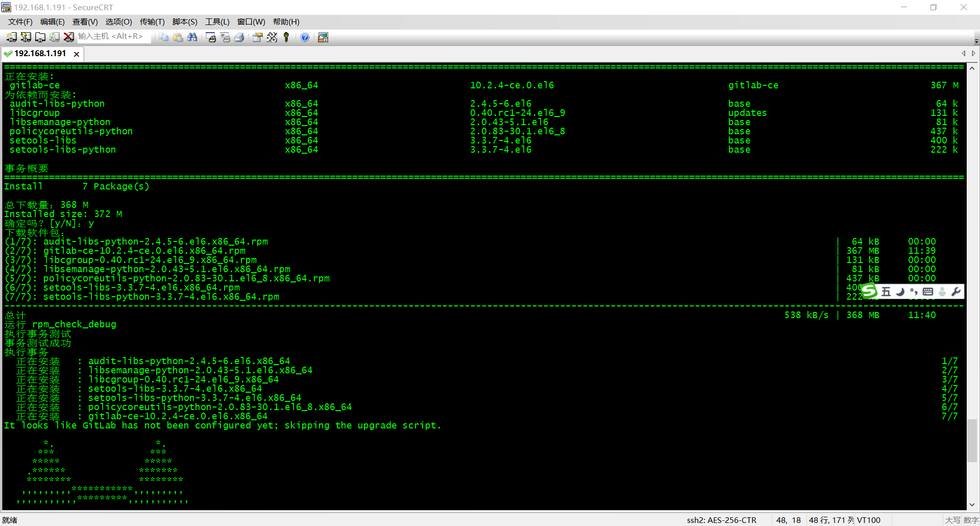
Task: Click the '48, 18' cursor position field
Action: (x=789, y=520)
